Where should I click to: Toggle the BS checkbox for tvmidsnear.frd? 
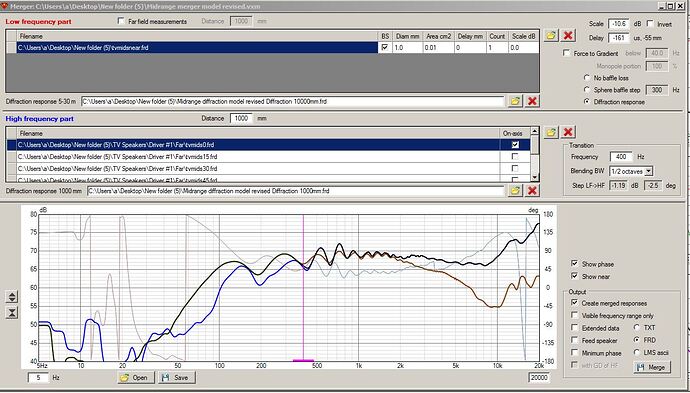pyautogui.click(x=385, y=48)
